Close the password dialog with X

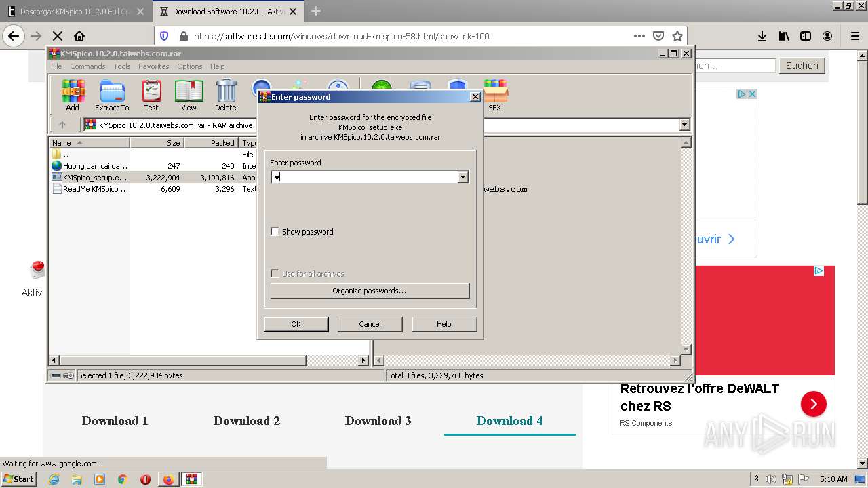tap(475, 97)
